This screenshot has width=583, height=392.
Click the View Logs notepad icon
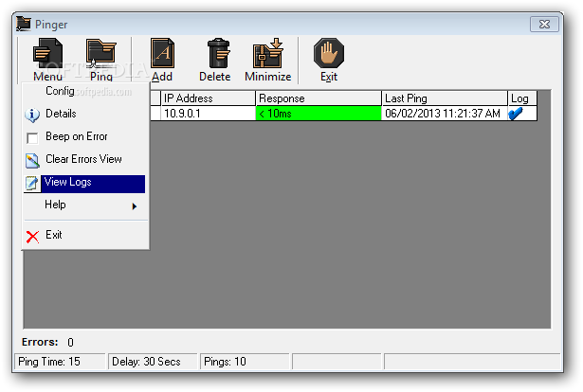point(32,184)
